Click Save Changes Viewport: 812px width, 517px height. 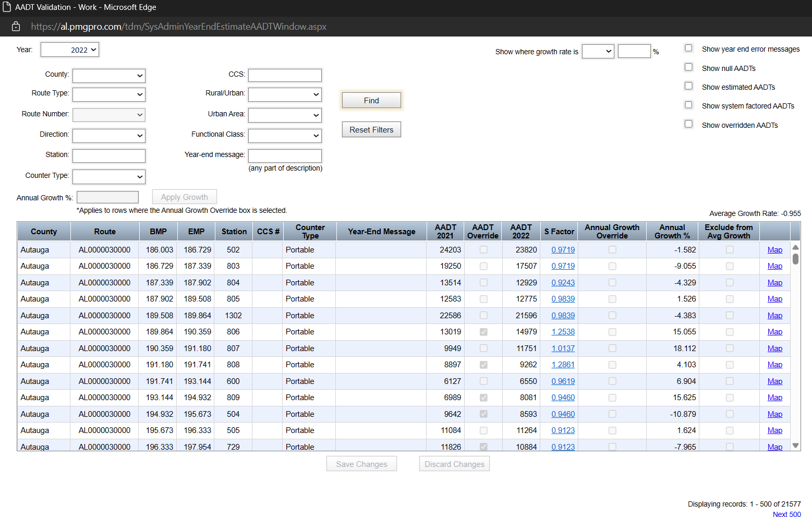361,463
